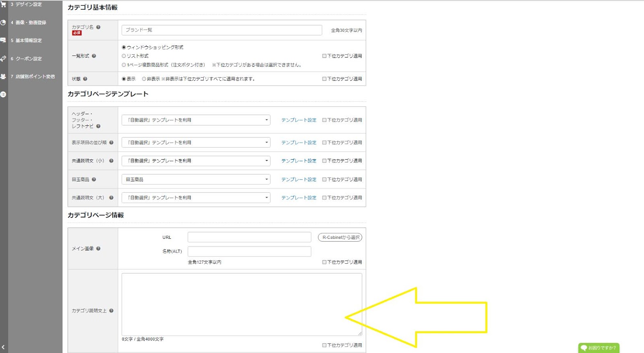Open help icon next to 表示項目の並び順
644x353 pixels.
pos(111,142)
